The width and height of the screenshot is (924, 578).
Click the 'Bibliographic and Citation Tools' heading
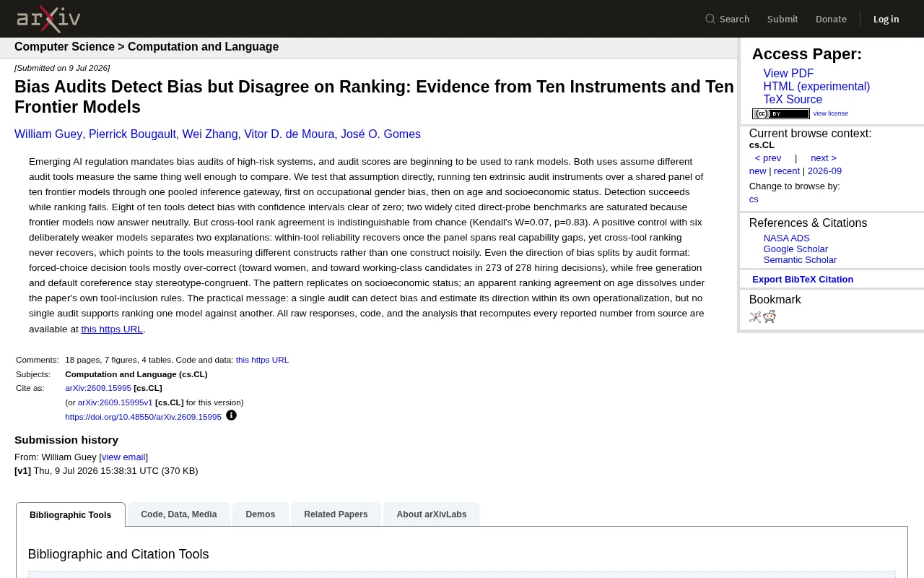coord(118,554)
